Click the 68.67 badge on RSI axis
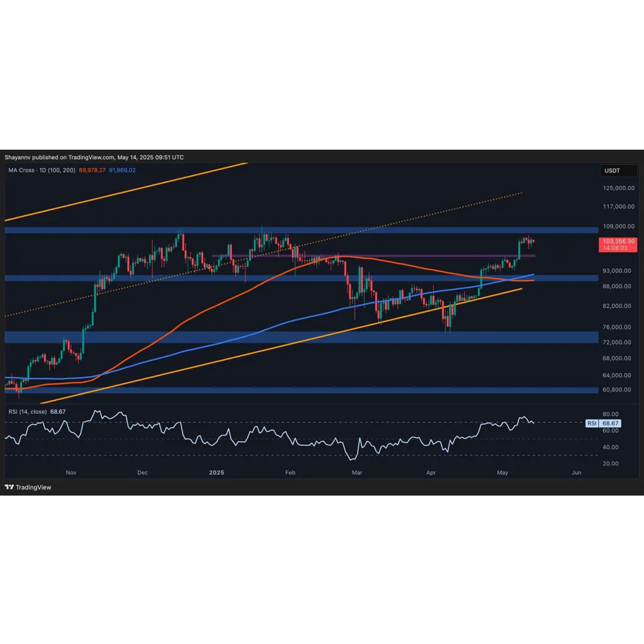The width and height of the screenshot is (644, 644). click(x=610, y=423)
